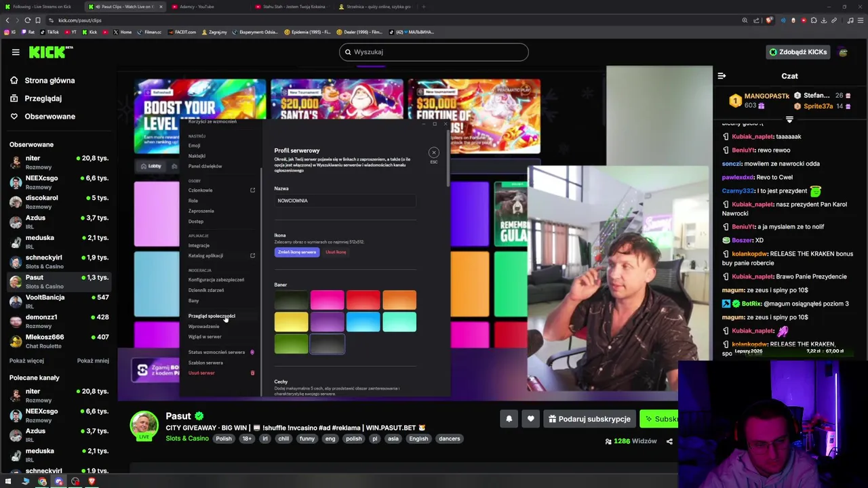Select the purple banner color
Image resolution: width=868 pixels, height=488 pixels.
[x=327, y=323]
